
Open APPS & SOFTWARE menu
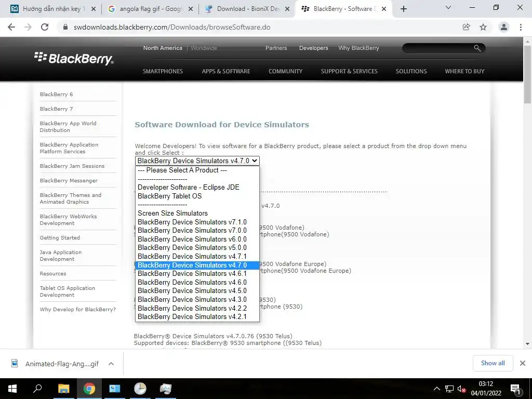click(x=226, y=71)
